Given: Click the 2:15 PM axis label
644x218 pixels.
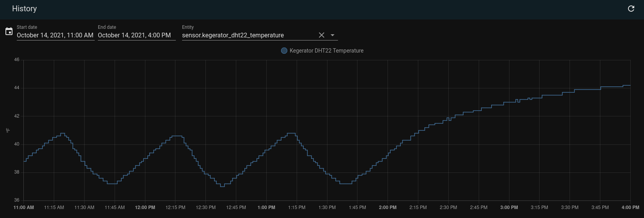Looking at the screenshot, I should (x=418, y=207).
